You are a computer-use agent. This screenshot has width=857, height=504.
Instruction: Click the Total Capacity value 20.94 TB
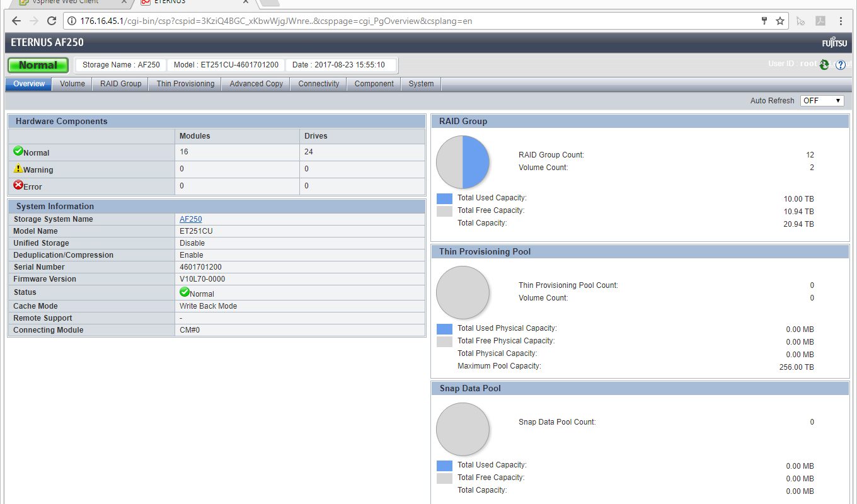coord(798,224)
